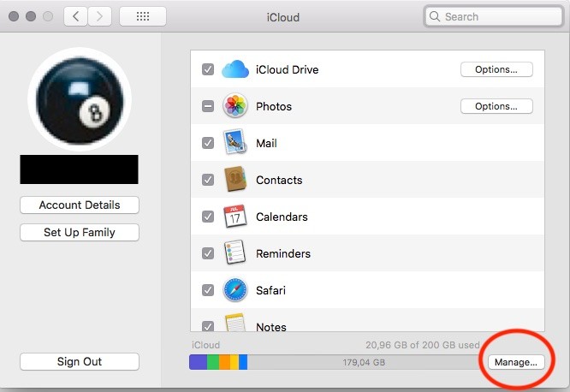Click the gray minimize window button
The width and height of the screenshot is (570, 392).
pyautogui.click(x=31, y=16)
